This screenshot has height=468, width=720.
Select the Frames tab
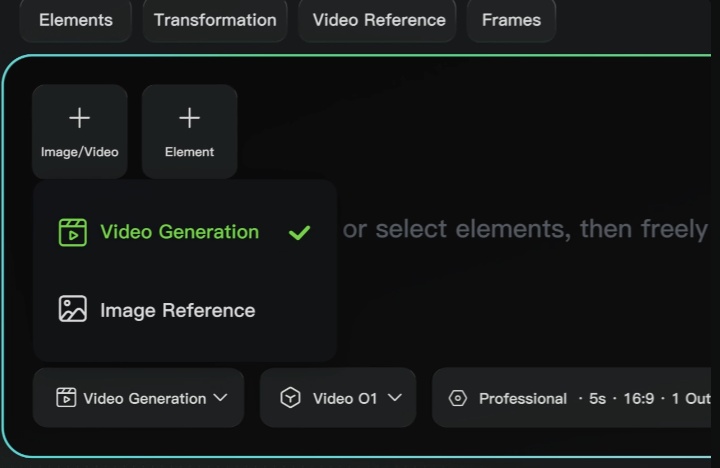click(x=511, y=20)
